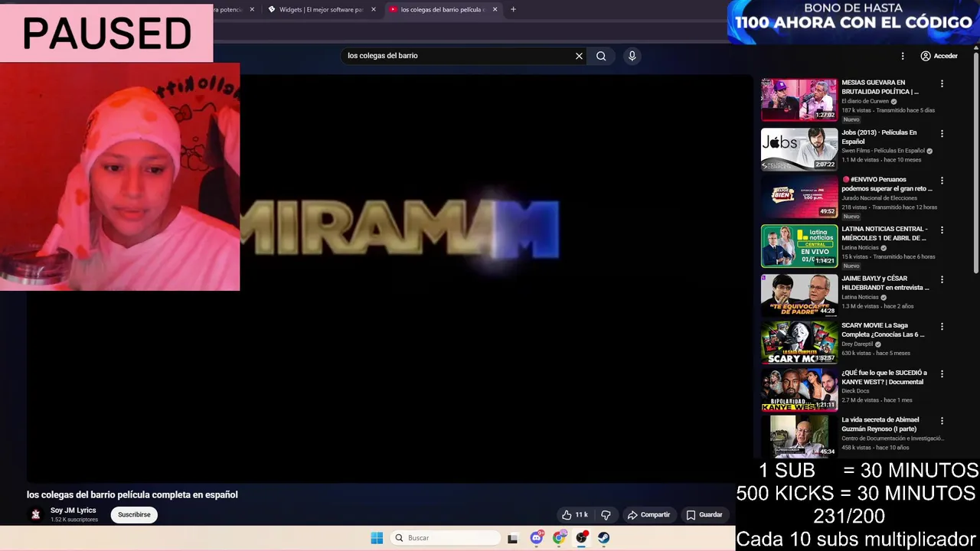This screenshot has width=980, height=551.
Task: Close the 'potencia' browser tab
Action: [x=252, y=9]
